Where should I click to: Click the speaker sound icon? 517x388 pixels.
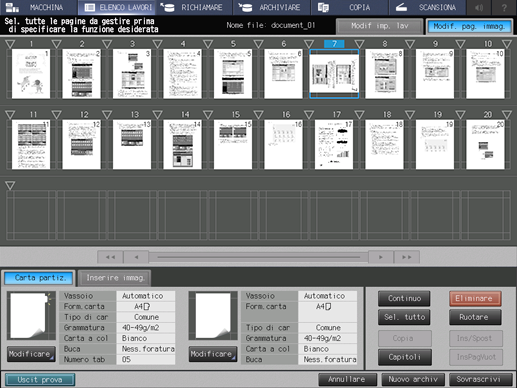click(479, 7)
